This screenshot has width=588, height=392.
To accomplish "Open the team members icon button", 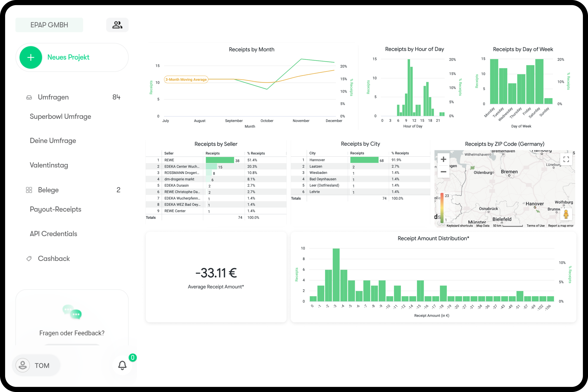I will click(x=117, y=25).
